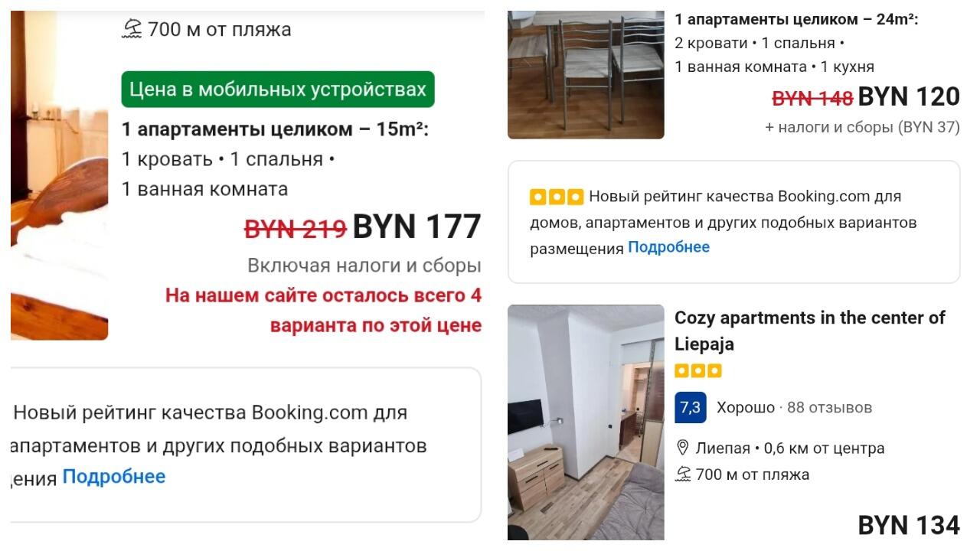The width and height of the screenshot is (980, 551).
Task: Click the 1 апартаменты целиком – 24m² heading
Action: pos(796,20)
